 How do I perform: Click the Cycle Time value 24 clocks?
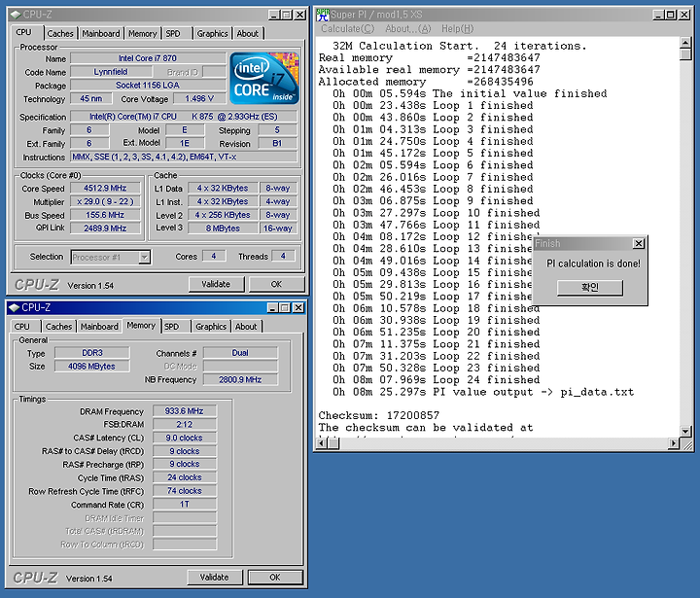pyautogui.click(x=185, y=477)
